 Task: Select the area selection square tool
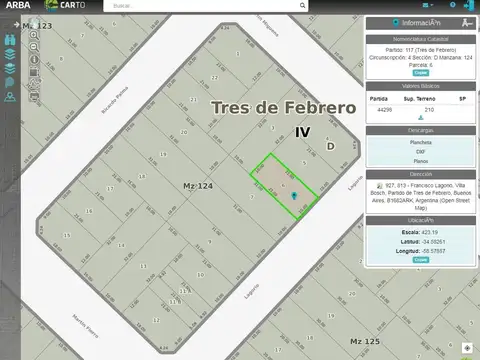point(34,72)
